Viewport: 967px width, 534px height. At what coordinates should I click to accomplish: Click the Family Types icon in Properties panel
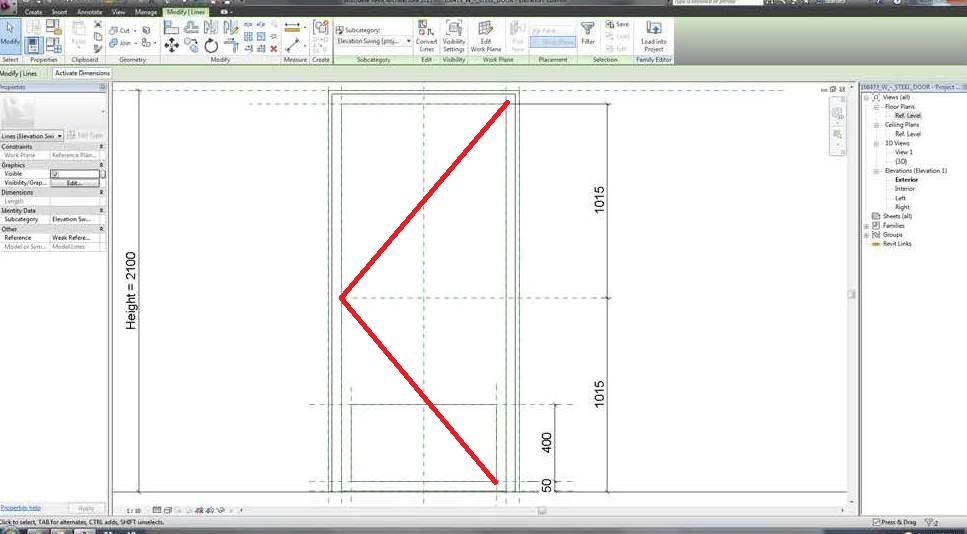click(x=54, y=45)
